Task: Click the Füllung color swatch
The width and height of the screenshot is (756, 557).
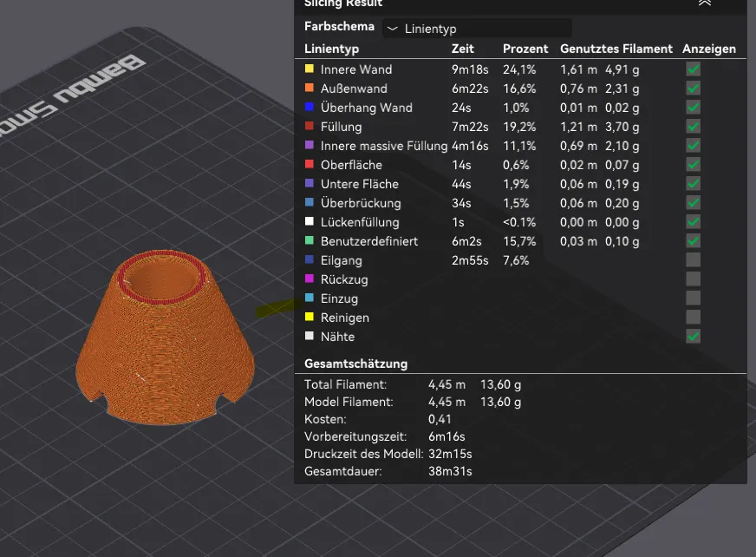Action: click(x=310, y=126)
